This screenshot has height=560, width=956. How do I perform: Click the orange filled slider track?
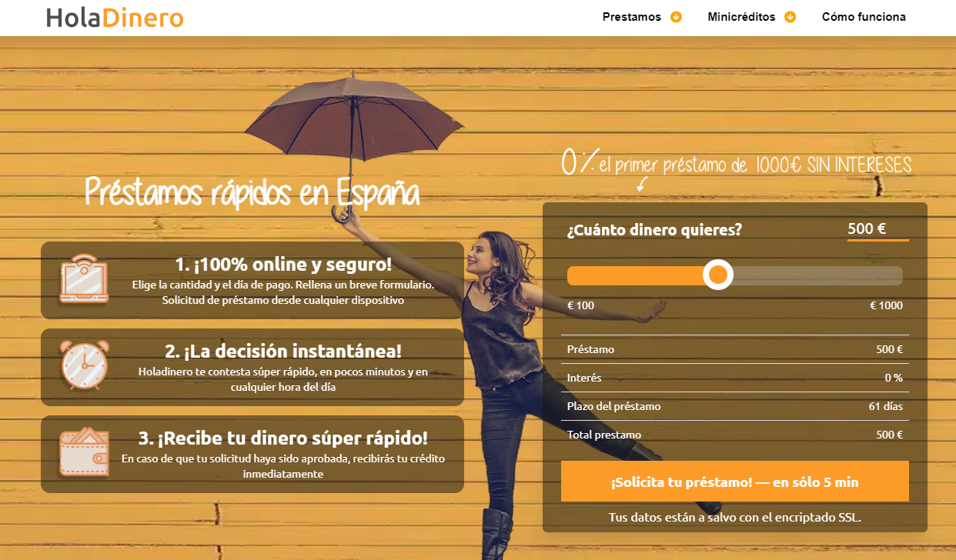point(636,275)
